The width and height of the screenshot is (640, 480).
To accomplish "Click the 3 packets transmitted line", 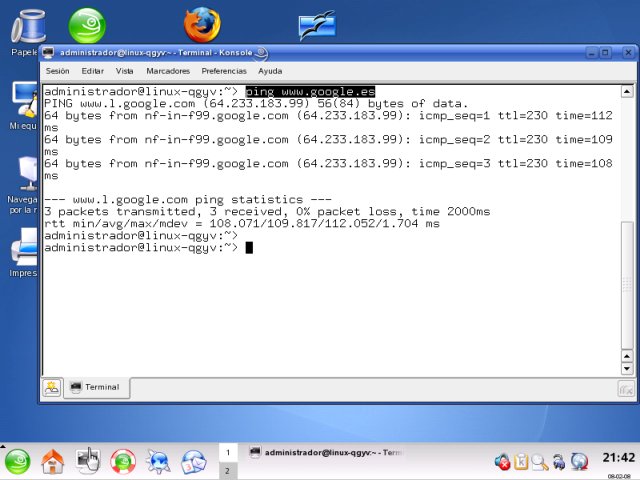I will [267, 211].
